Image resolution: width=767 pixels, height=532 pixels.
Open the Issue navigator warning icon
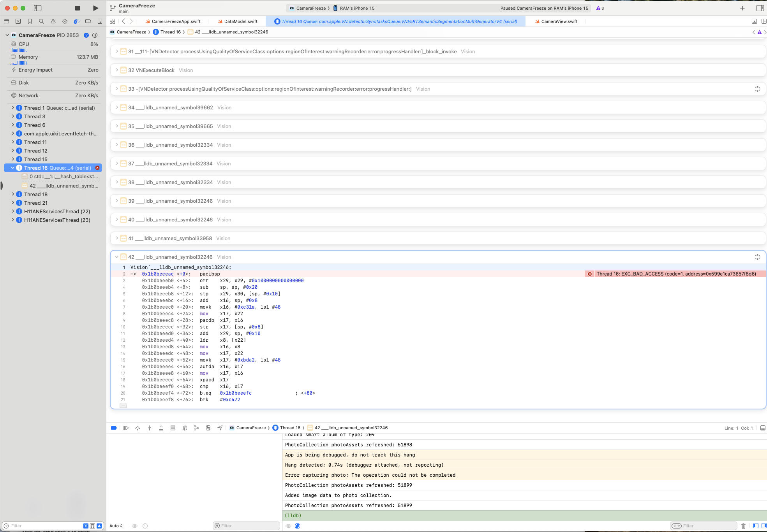(x=53, y=21)
